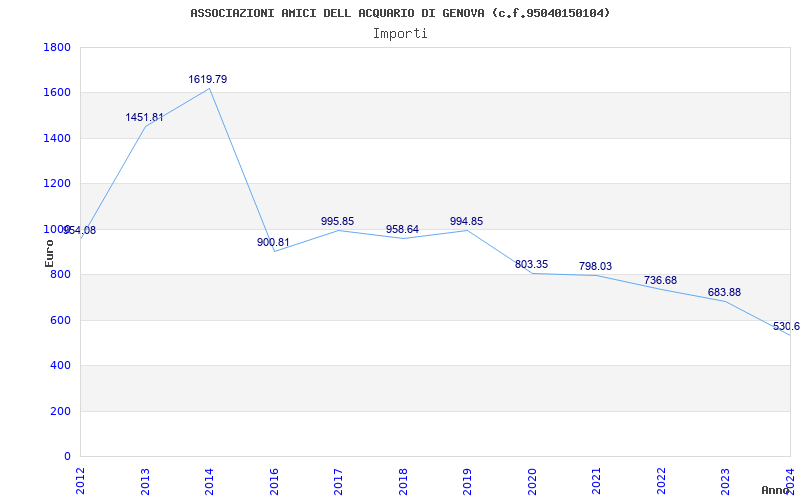The image size is (800, 500).
Task: Select the 1400 y-axis value
Action: 57,138
